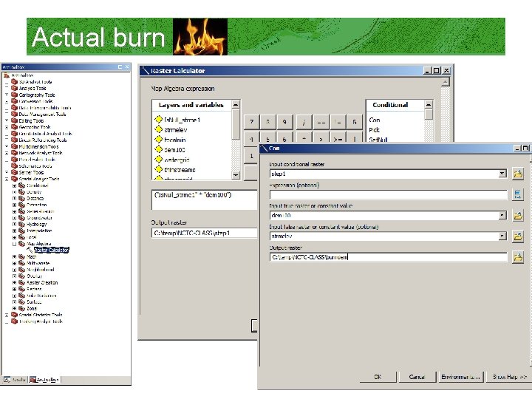Click the toolbox icon beside Spatial Analyst Tools
The width and height of the screenshot is (532, 399).
[14, 179]
